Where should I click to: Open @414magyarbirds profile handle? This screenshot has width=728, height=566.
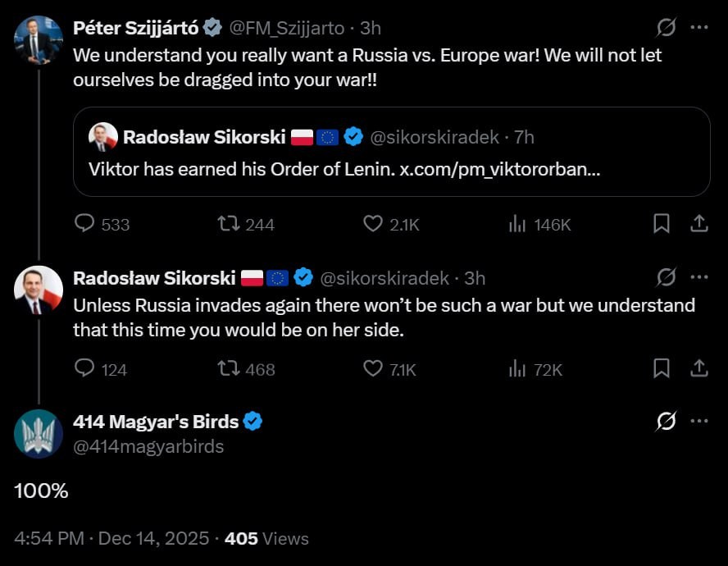148,446
